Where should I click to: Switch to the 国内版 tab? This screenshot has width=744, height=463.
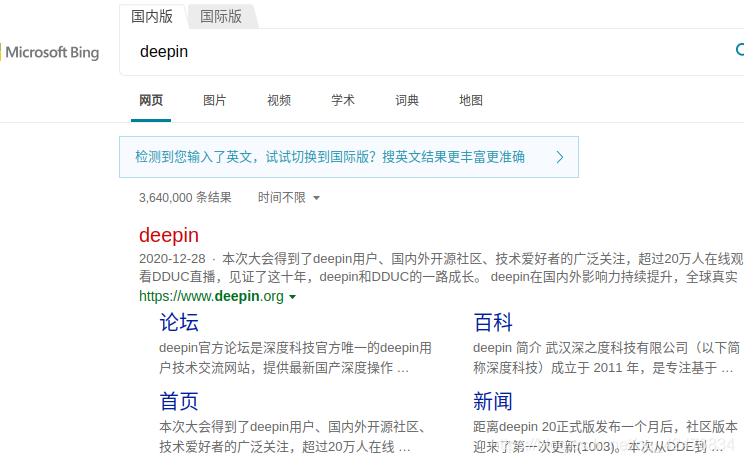tap(152, 17)
